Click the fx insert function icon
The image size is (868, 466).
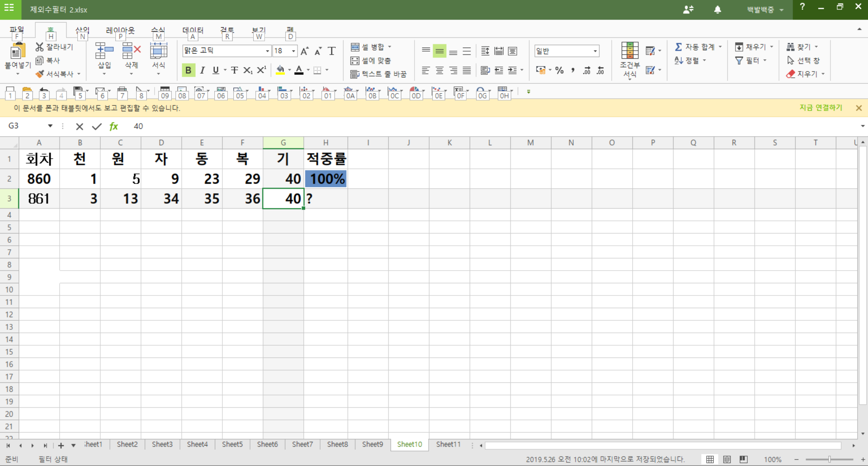click(x=113, y=126)
